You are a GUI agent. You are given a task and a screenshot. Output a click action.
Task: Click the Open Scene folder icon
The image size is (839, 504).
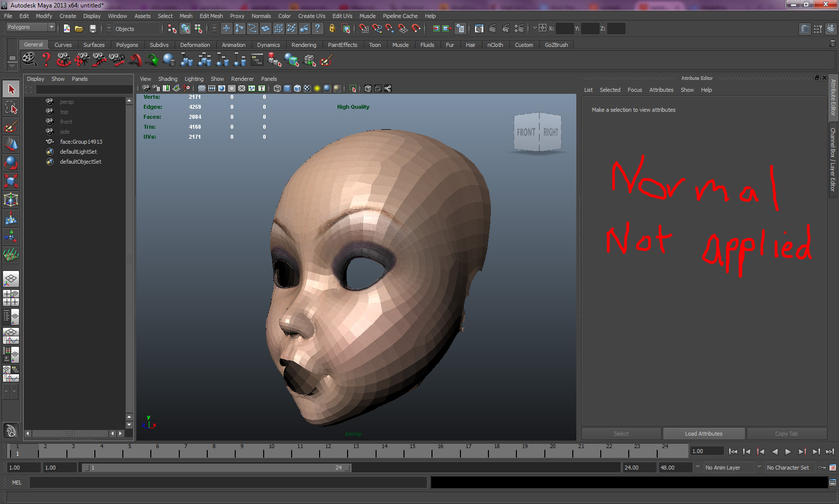79,28
